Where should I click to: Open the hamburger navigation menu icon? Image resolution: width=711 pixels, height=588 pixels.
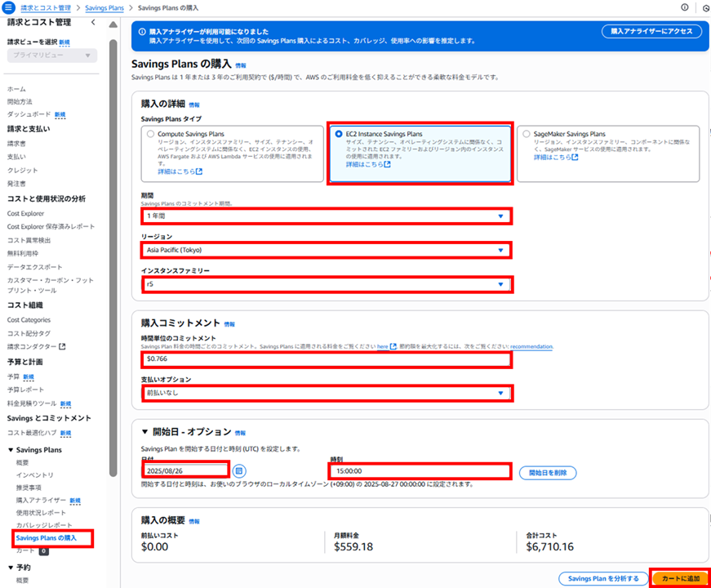coord(8,7)
